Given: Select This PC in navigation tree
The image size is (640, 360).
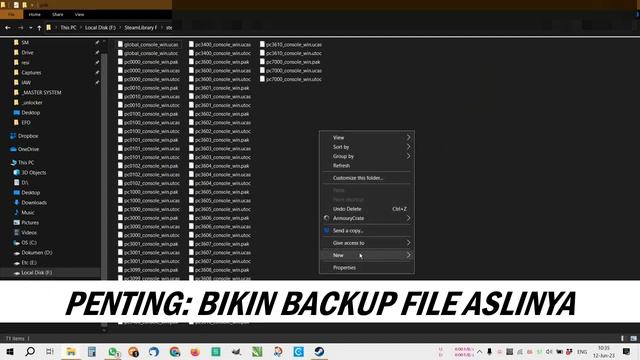Looking at the screenshot, I should (x=26, y=162).
